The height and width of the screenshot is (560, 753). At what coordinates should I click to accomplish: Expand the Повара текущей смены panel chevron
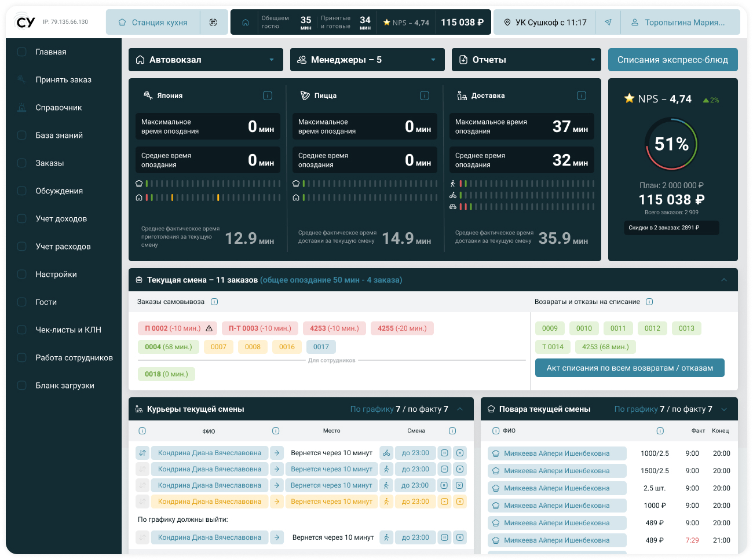coord(724,409)
